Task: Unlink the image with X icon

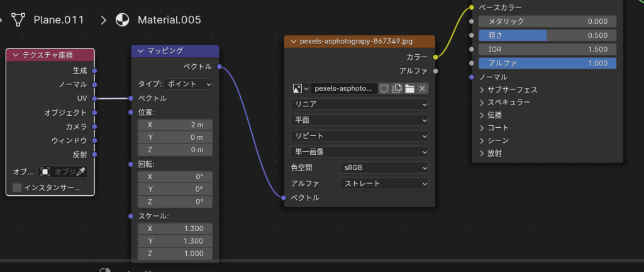Action: pyautogui.click(x=423, y=89)
